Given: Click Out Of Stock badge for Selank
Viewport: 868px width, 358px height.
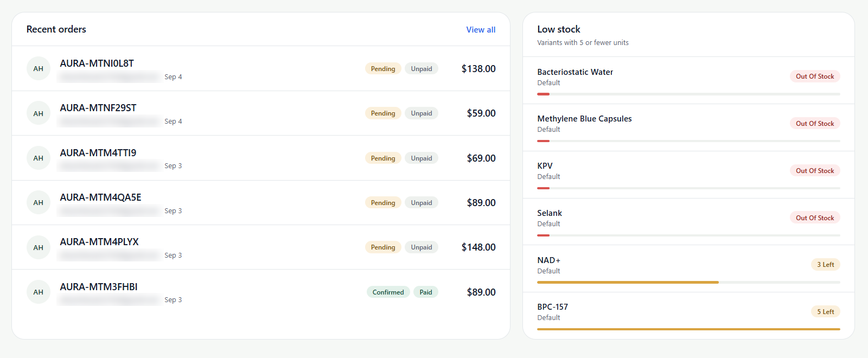Looking at the screenshot, I should (x=815, y=218).
